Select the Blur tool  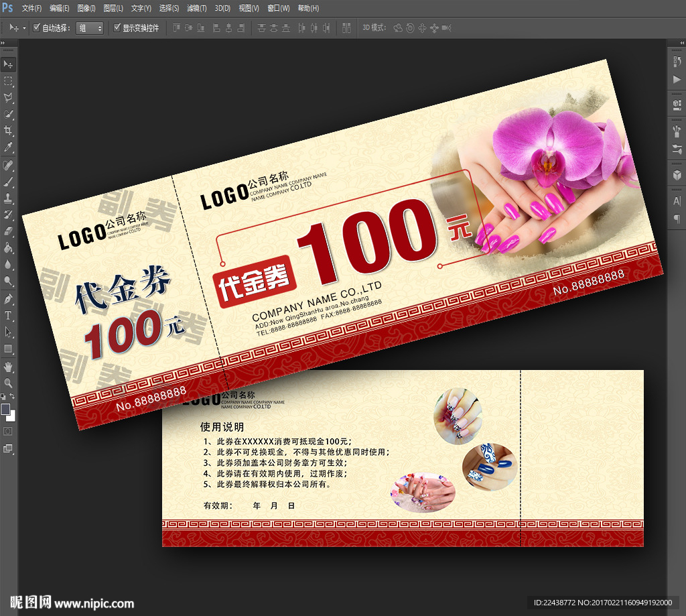click(x=8, y=265)
